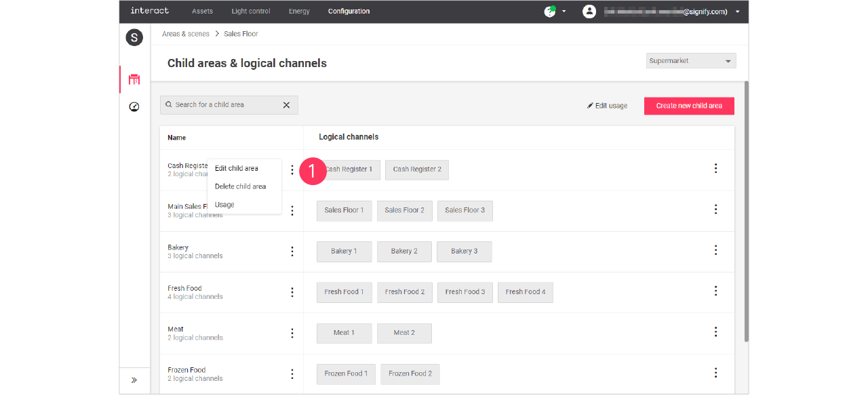Select the Sales Floor 2 channel chip

[404, 210]
